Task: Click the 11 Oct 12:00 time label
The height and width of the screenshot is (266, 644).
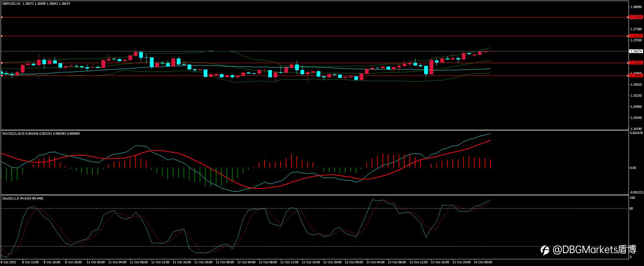Action: click(160, 262)
